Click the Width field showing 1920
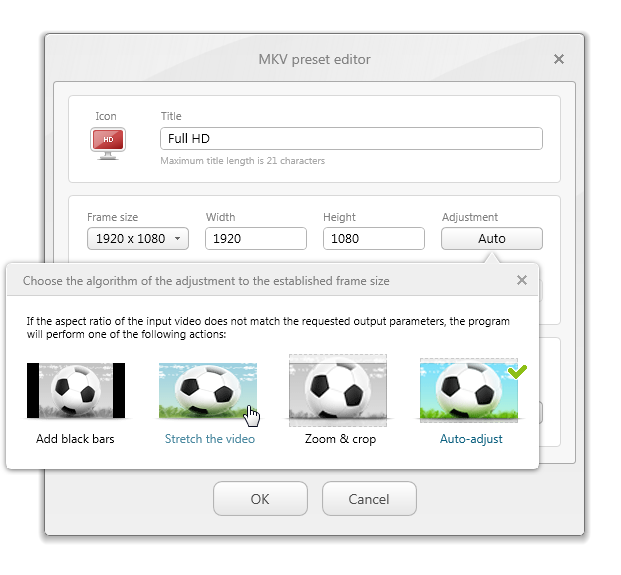 point(256,238)
